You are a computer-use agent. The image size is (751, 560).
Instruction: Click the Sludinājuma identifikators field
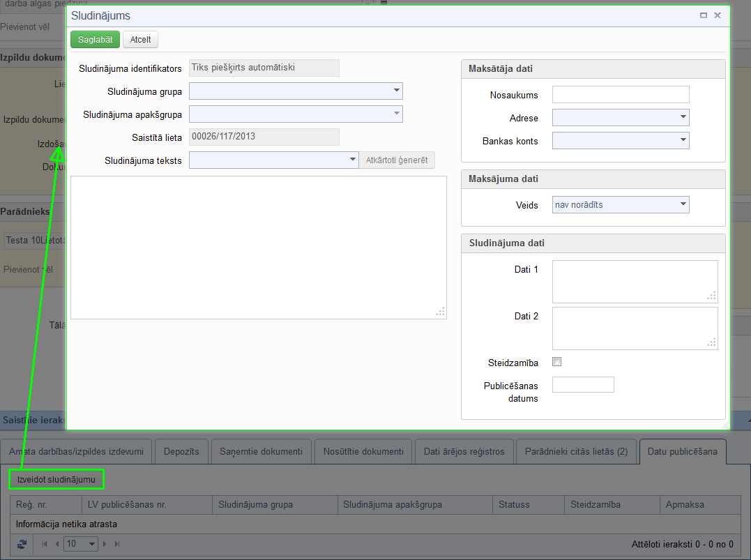pos(264,68)
